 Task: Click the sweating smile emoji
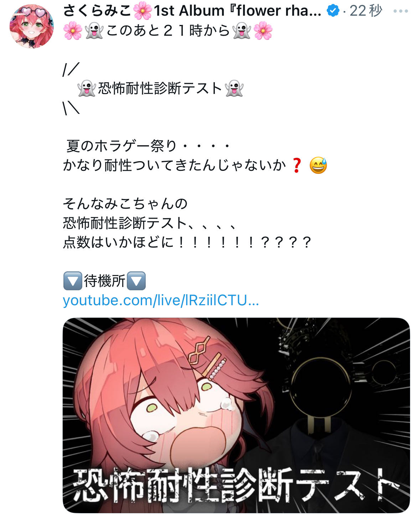(318, 165)
